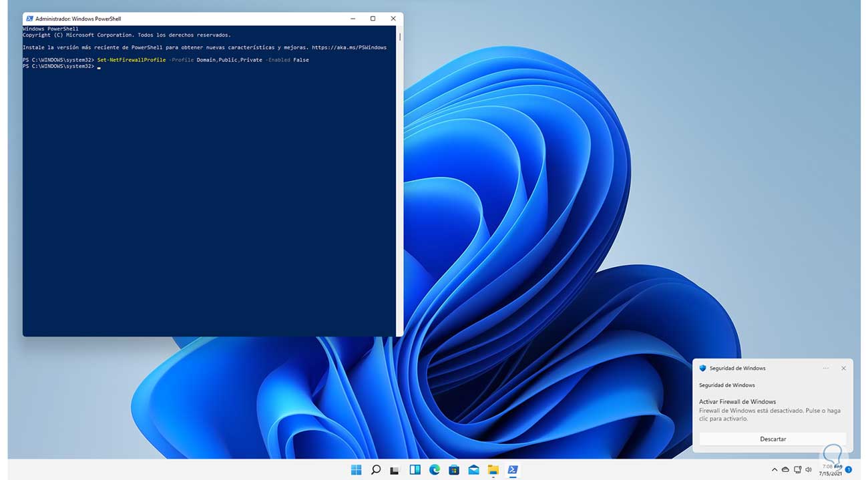Open the volume speaker tray icon
The height and width of the screenshot is (480, 868).
tap(809, 470)
